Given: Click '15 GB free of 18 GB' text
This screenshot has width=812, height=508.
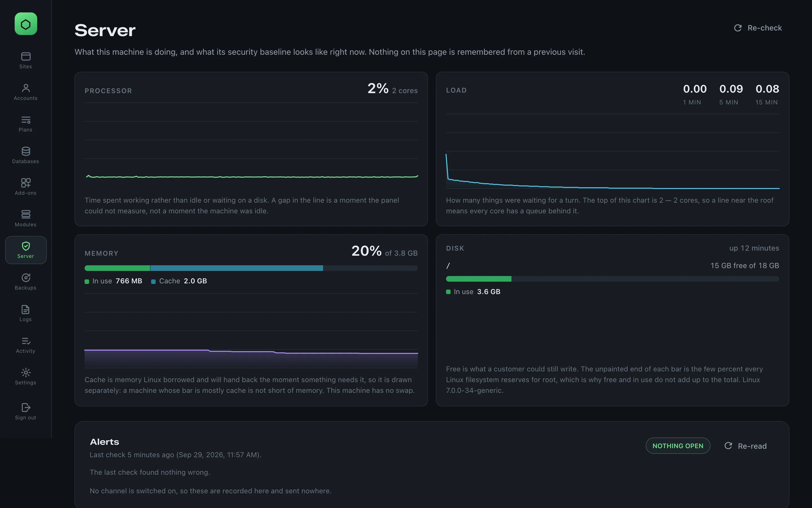Looking at the screenshot, I should click(745, 266).
